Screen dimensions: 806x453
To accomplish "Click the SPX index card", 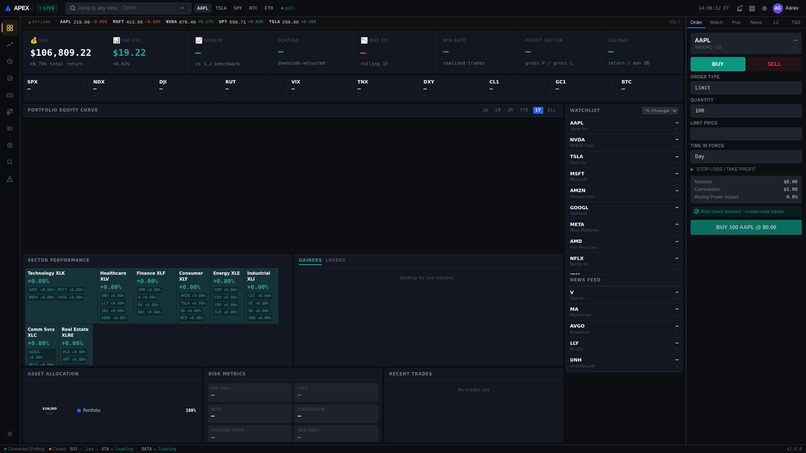I will coord(56,88).
